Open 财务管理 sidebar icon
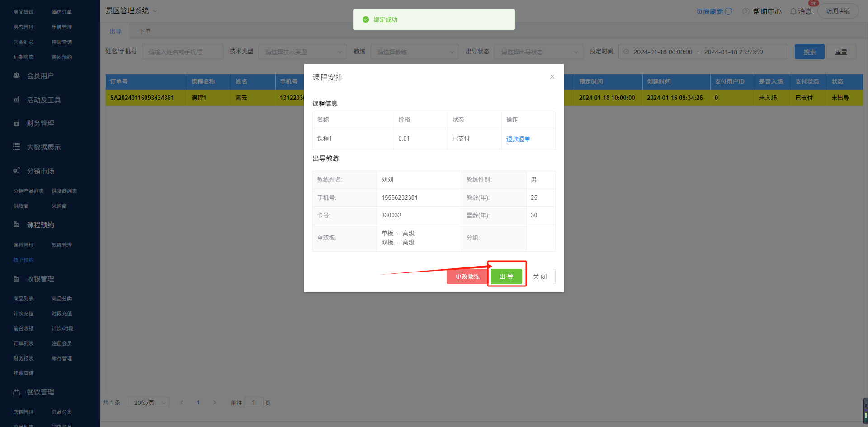This screenshot has width=868, height=427. coord(17,123)
